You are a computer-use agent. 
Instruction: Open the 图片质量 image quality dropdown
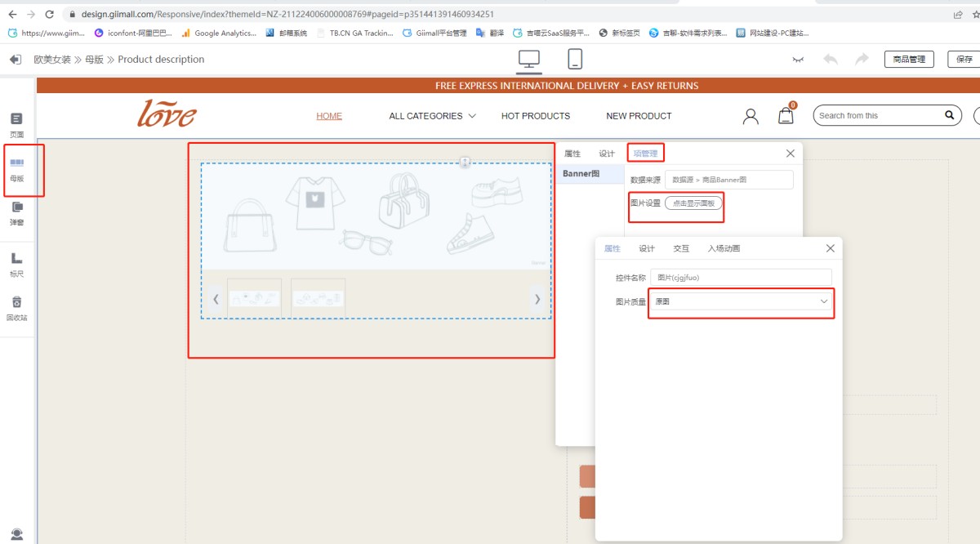pos(741,302)
